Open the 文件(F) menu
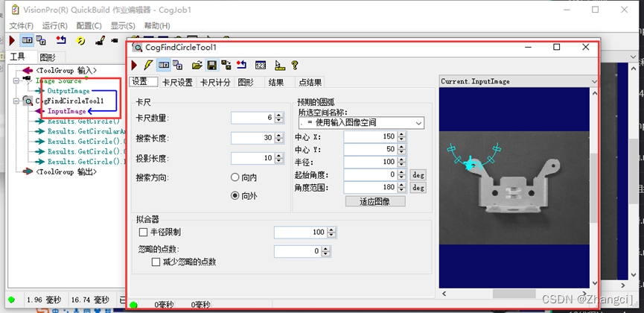The image size is (644, 313). pyautogui.click(x=22, y=25)
